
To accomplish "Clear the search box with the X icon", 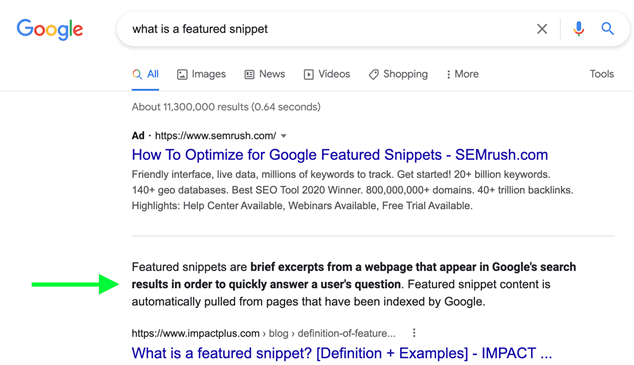I will click(x=542, y=29).
